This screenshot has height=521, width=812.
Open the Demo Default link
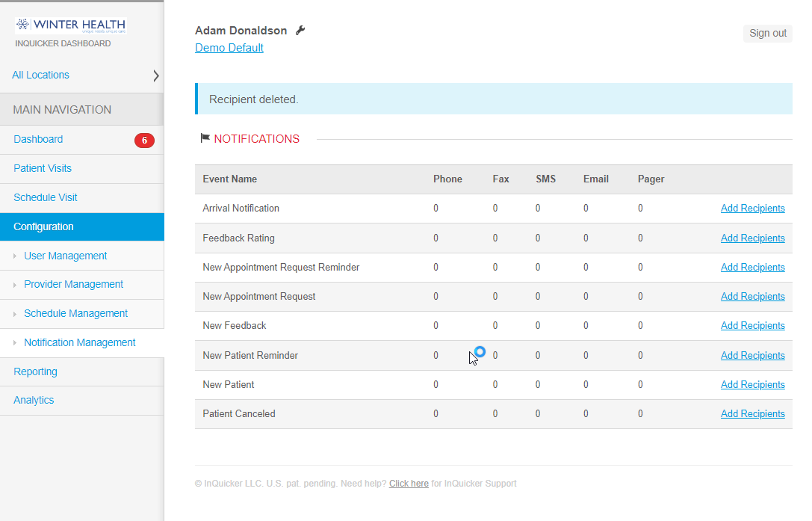[229, 47]
